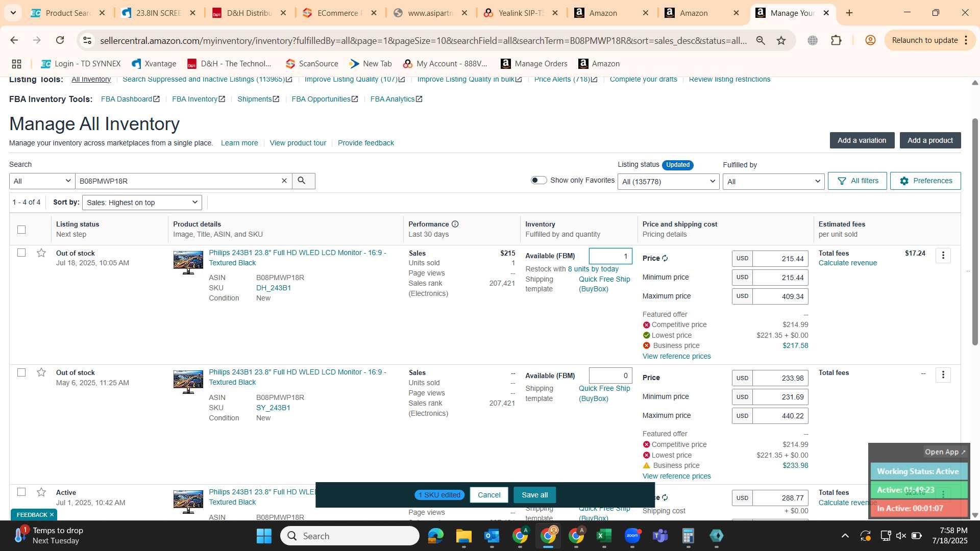Viewport: 980px width, 551px height.
Task: Open Outlook from the taskbar
Action: 492,536
